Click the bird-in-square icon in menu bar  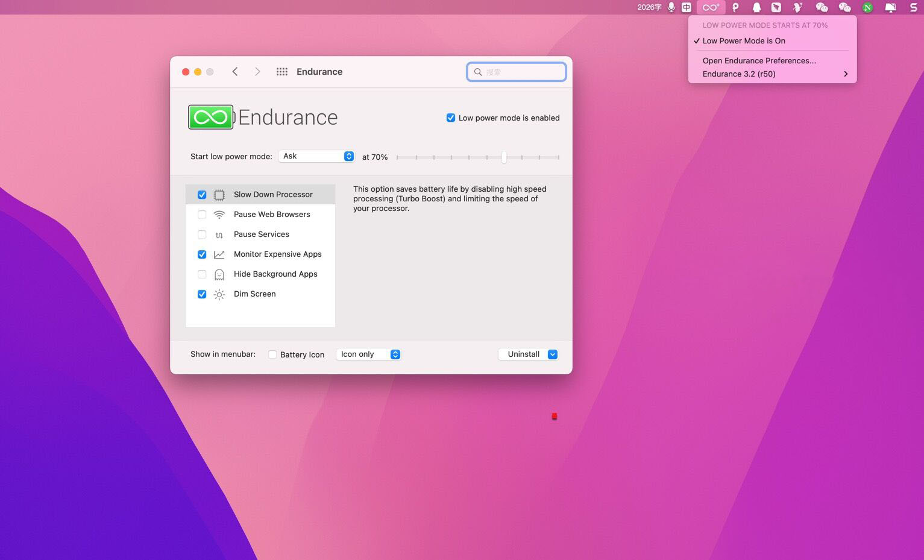(x=776, y=7)
